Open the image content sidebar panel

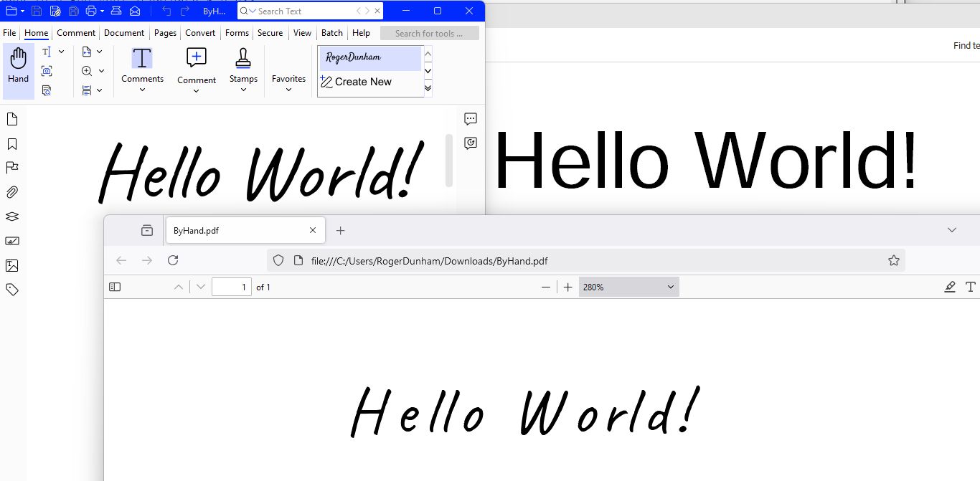tap(12, 266)
